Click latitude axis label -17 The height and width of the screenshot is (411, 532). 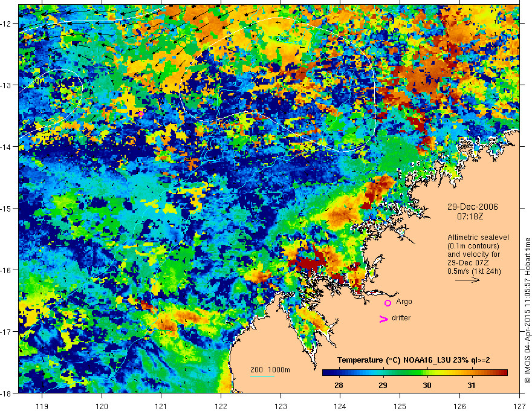point(6,332)
